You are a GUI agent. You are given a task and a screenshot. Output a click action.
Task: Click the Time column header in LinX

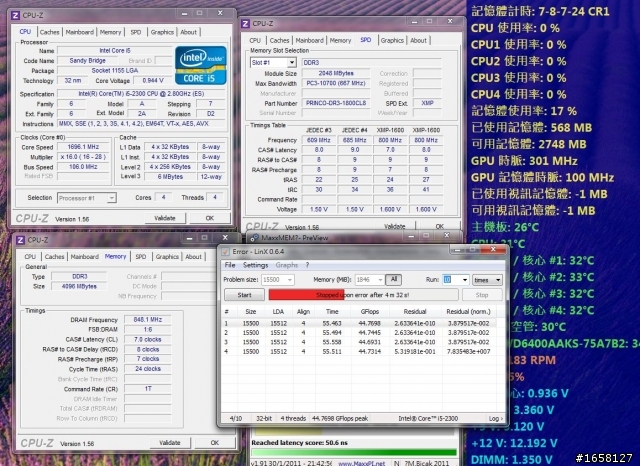(x=332, y=312)
